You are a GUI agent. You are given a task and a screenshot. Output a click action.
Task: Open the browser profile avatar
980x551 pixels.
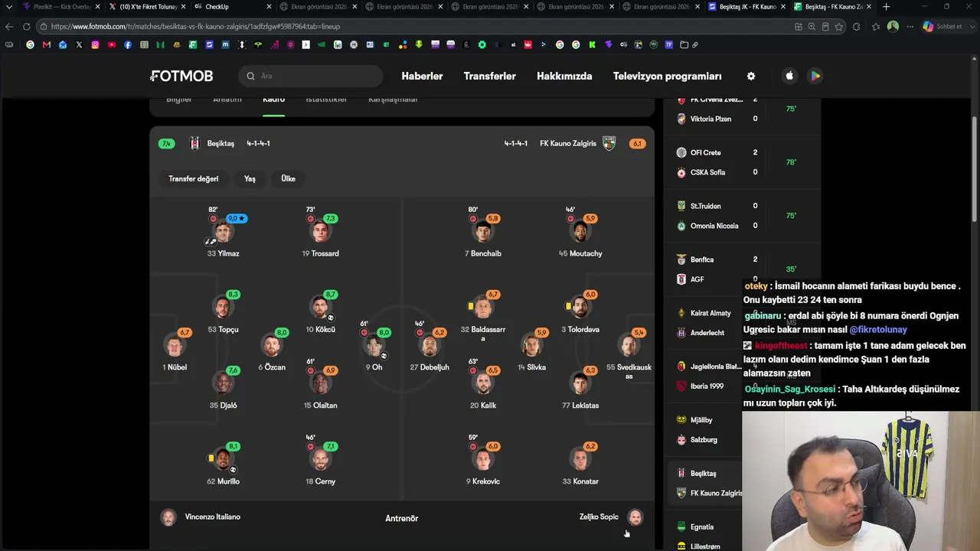(x=893, y=26)
